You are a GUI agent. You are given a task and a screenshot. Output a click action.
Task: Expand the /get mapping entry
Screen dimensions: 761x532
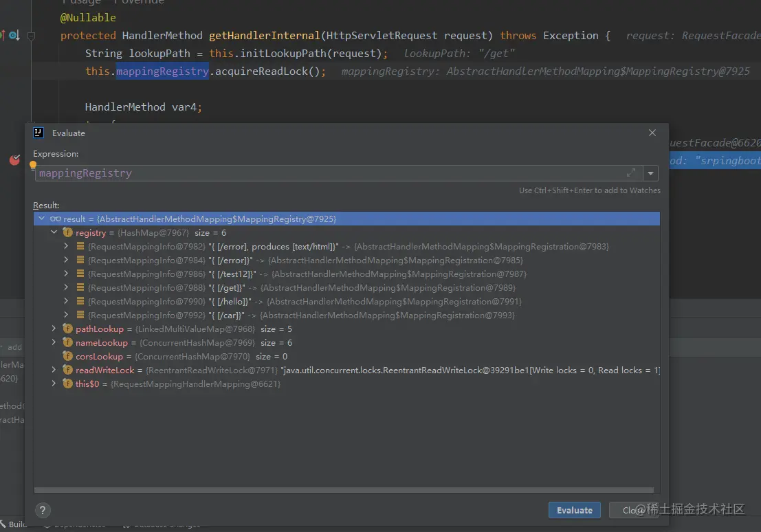(x=66, y=287)
